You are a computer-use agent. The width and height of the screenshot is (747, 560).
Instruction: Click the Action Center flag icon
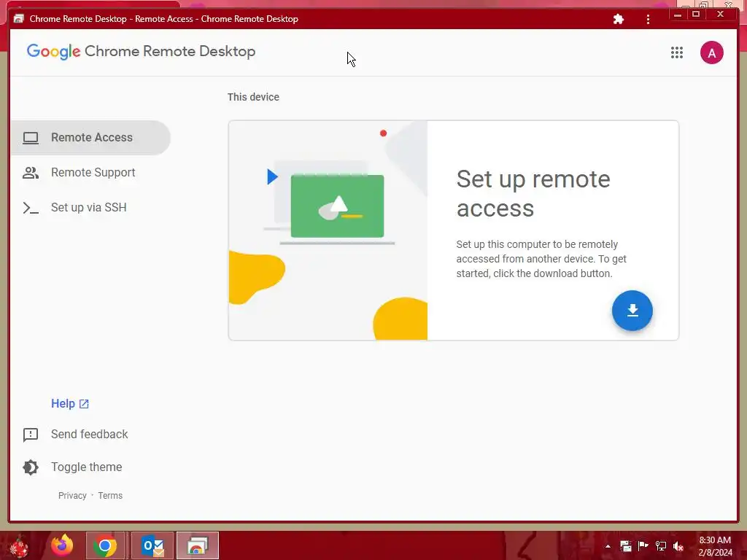coord(643,545)
